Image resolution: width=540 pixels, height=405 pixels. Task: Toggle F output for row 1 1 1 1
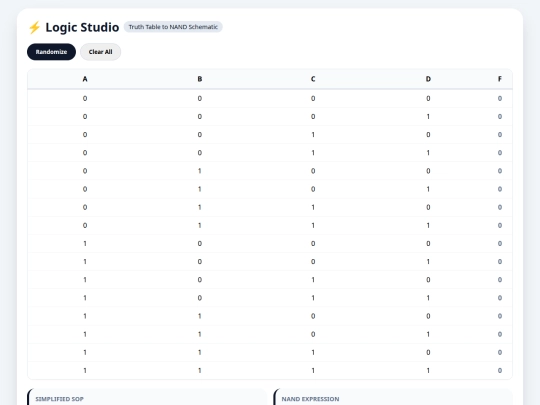(x=499, y=371)
